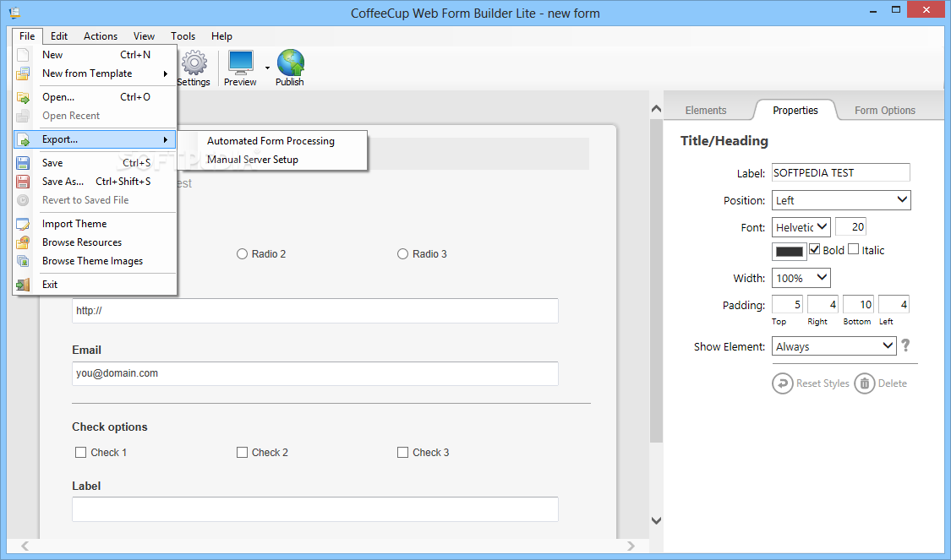
Task: Choose Exit in File menu
Action: (96, 285)
